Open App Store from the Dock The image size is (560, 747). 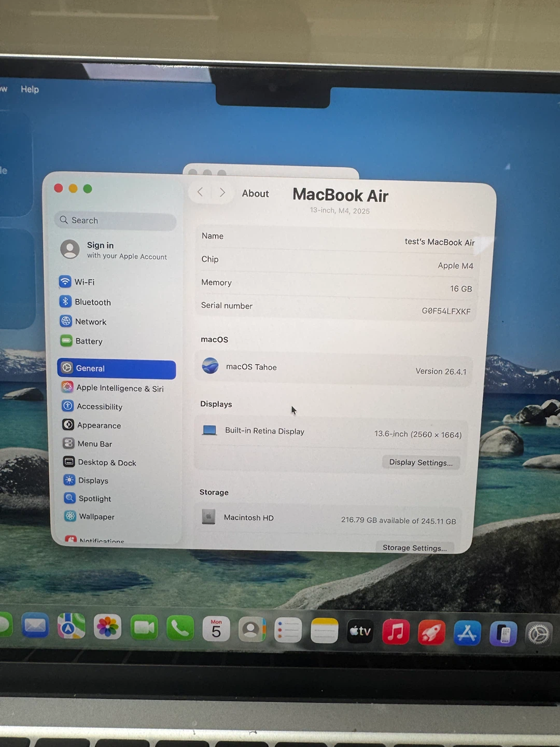tap(467, 633)
